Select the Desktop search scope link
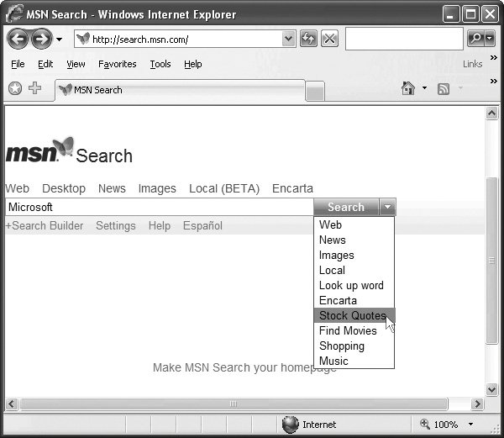The width and height of the screenshot is (504, 438). click(x=64, y=188)
